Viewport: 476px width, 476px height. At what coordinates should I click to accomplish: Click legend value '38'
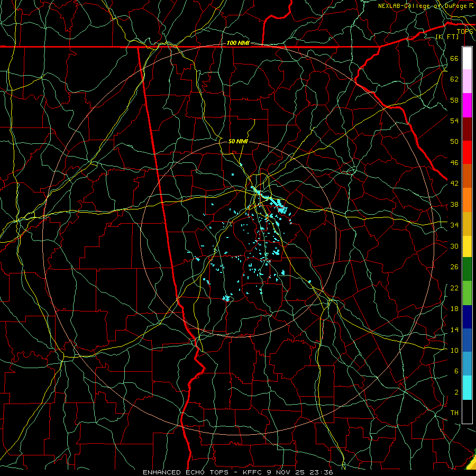[454, 205]
